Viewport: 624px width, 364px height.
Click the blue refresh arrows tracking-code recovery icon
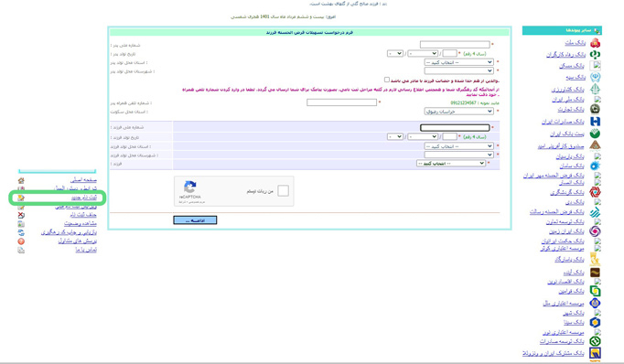[21, 232]
